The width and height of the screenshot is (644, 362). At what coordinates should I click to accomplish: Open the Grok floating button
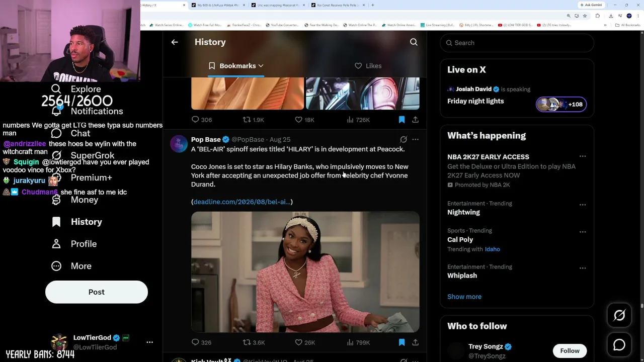pos(619,315)
